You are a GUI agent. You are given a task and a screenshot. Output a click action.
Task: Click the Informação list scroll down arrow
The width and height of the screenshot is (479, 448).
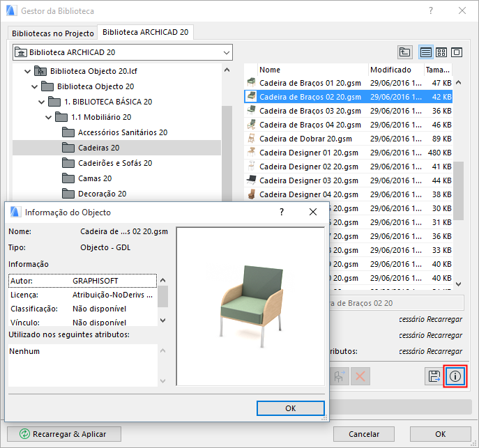click(x=163, y=320)
